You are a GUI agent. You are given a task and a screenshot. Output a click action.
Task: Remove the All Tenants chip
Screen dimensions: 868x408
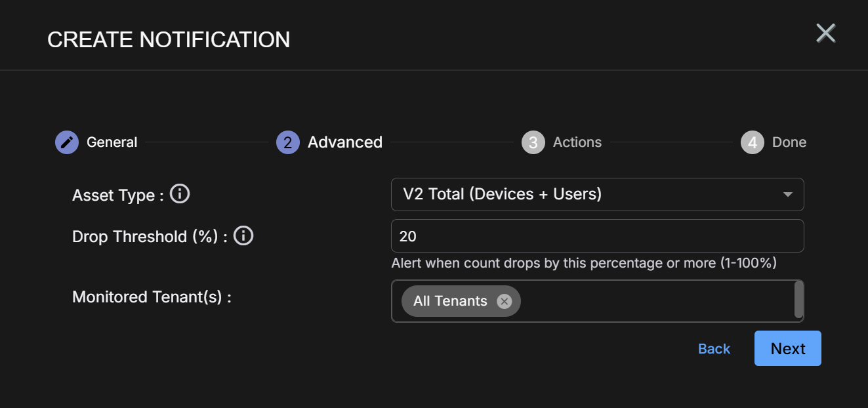504,301
